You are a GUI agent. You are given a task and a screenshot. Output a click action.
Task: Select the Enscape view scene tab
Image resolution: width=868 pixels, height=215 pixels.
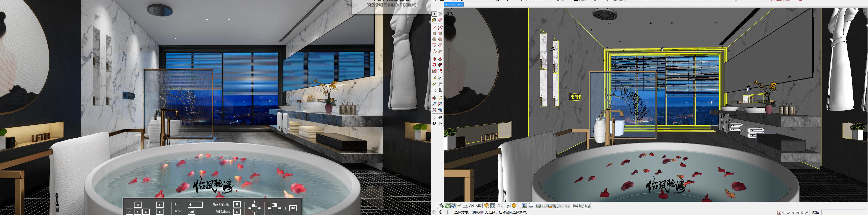[x=454, y=4]
